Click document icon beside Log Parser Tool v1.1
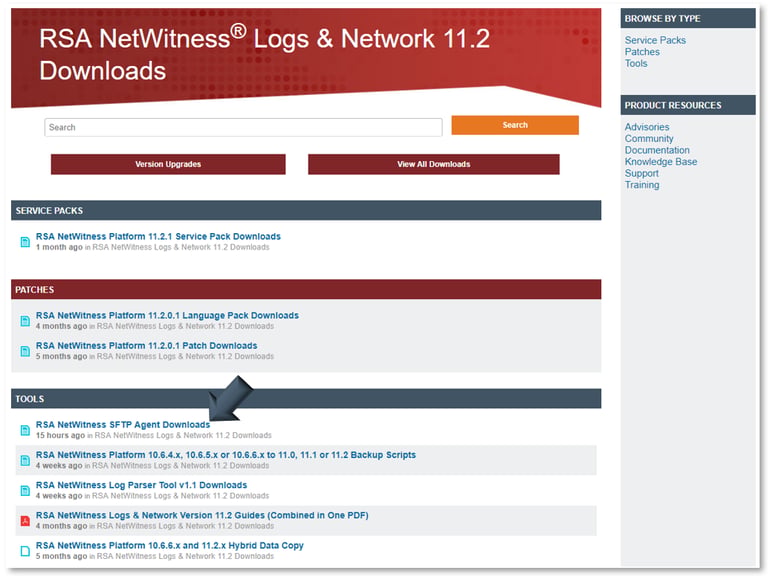 [x=25, y=491]
